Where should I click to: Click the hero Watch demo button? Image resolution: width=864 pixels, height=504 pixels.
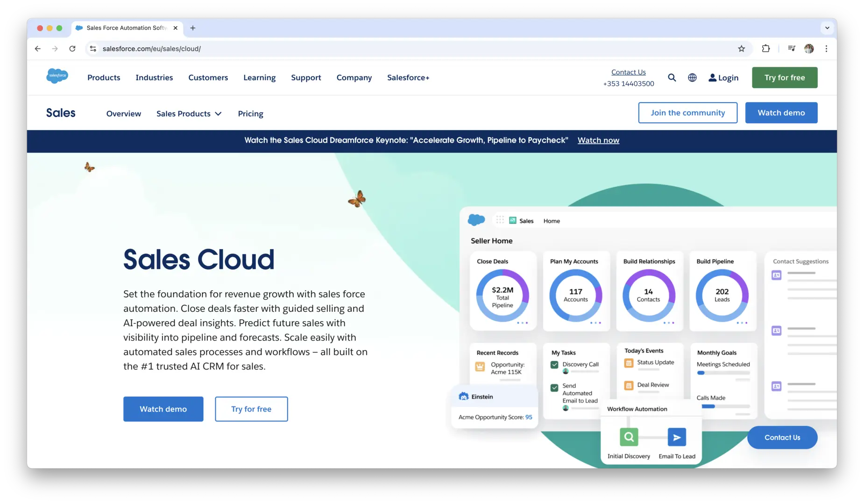pos(163,409)
